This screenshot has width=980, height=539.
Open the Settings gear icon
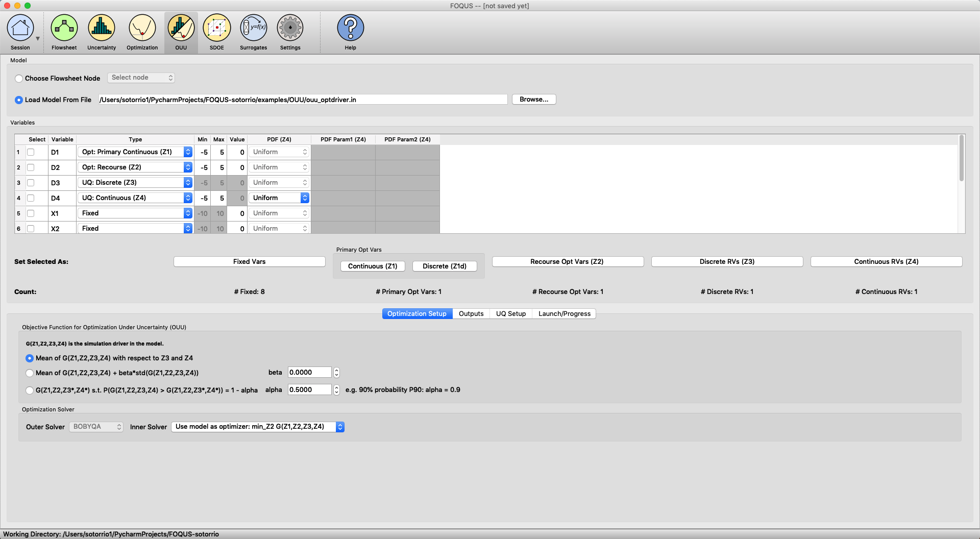(x=290, y=29)
